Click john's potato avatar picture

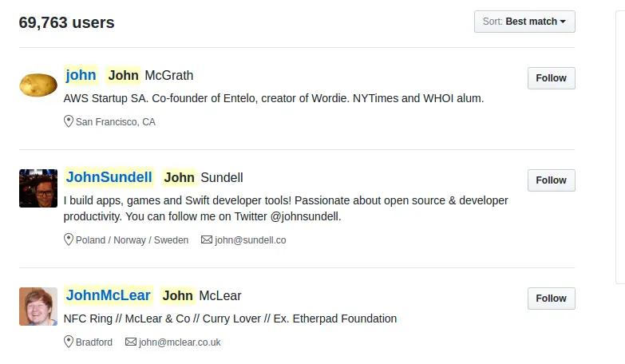pyautogui.click(x=38, y=84)
